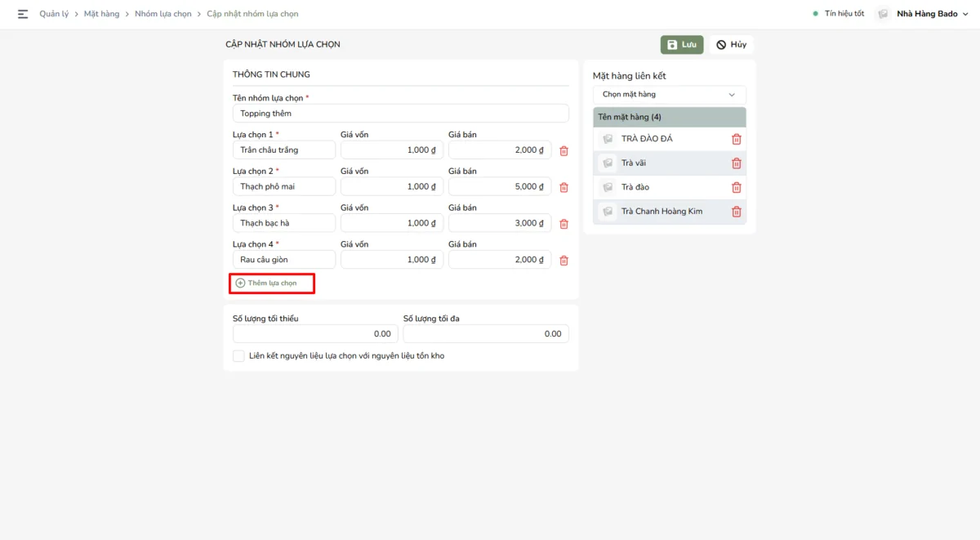Delete option row Thạch phô mai

click(563, 187)
